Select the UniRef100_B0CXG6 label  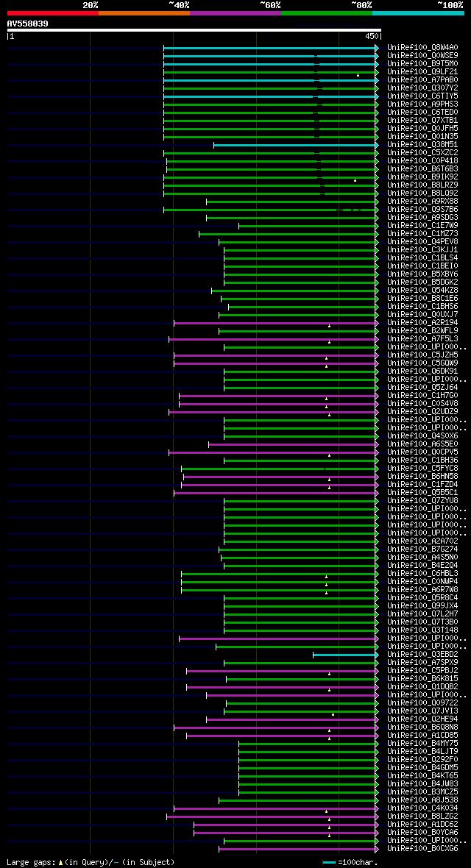point(422,849)
